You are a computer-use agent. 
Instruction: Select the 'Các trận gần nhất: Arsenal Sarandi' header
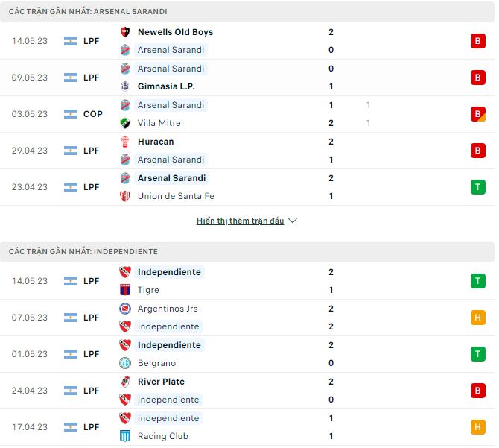[x=88, y=12]
